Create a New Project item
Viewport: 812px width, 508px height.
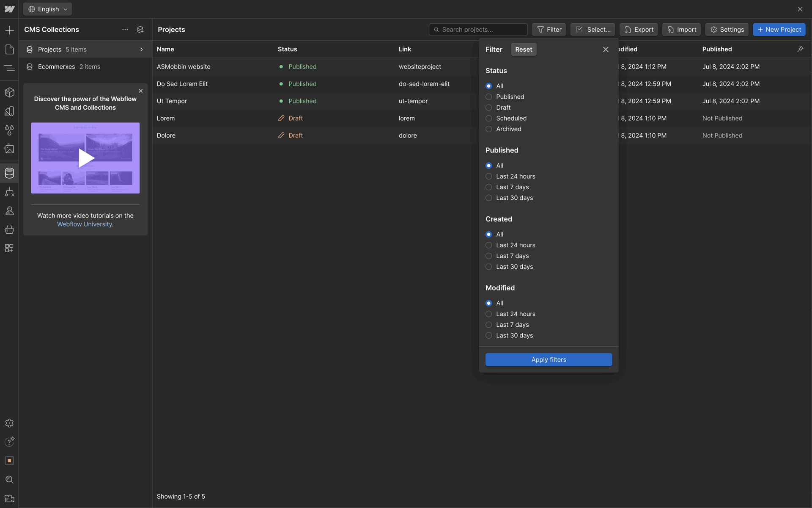tap(779, 30)
